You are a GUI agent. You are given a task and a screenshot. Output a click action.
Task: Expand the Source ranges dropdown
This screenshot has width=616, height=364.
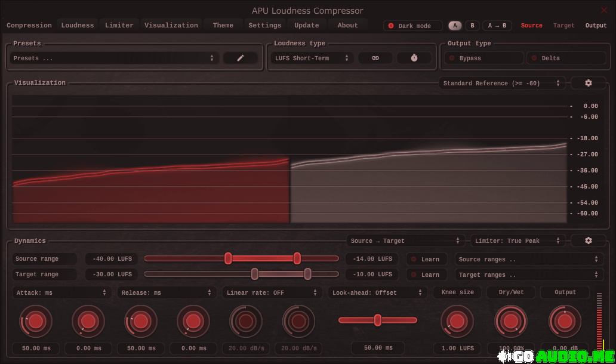click(529, 259)
